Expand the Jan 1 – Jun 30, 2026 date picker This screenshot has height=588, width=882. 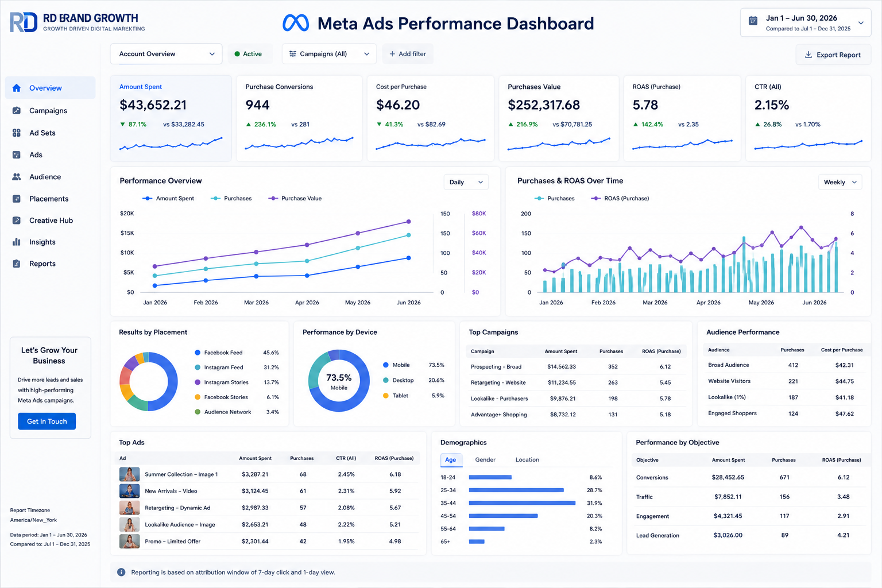coord(806,23)
